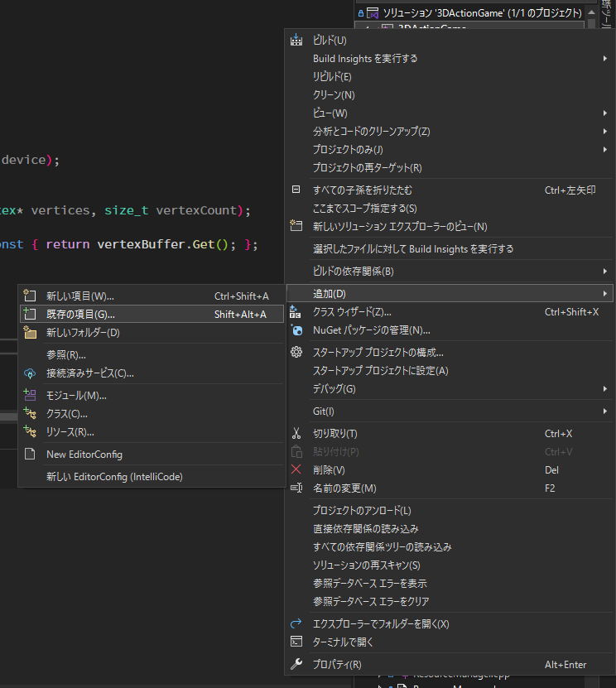Select the solution '3DActionGame' node in Solution Explorer
The image size is (616, 688).
(469, 14)
